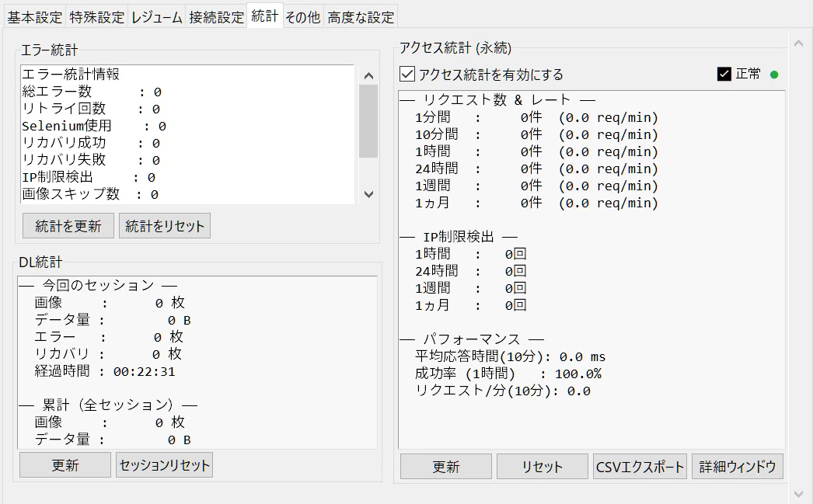Click the DL統計 更新 button
813x504 pixels.
coord(65,465)
